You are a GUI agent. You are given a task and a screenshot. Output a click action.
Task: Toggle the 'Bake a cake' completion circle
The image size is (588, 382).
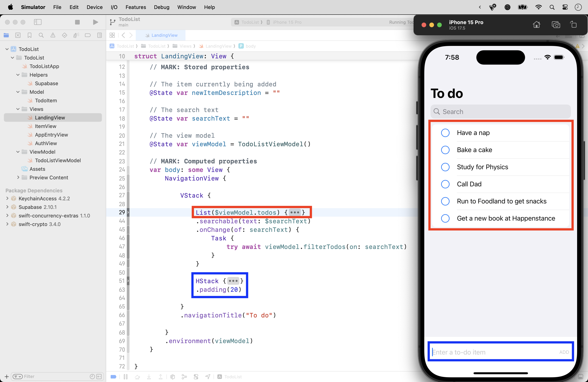coord(445,150)
